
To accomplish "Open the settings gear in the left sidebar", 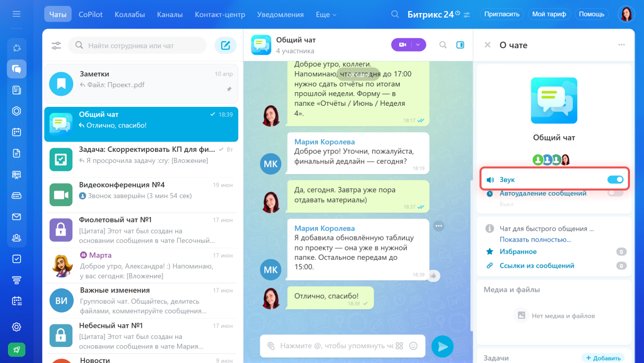I will point(17,327).
